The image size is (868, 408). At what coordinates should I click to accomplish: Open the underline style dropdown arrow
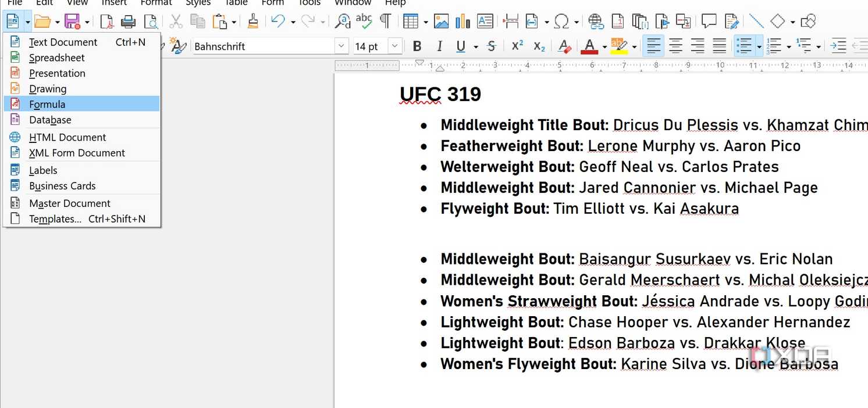point(476,47)
